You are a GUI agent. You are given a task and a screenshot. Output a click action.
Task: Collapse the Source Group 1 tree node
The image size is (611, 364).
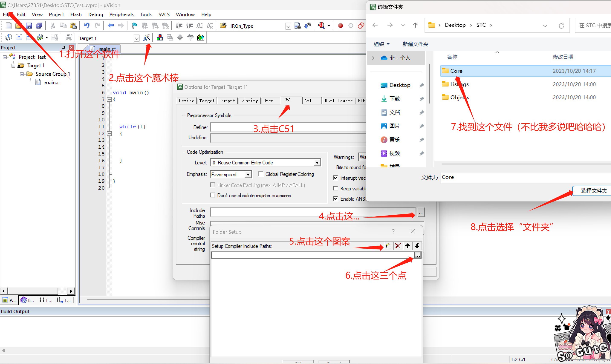click(22, 74)
